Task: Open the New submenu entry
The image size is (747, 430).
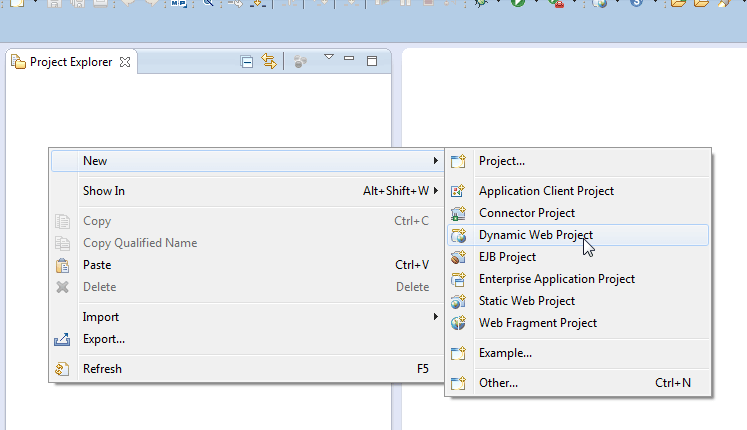Action: [x=247, y=161]
